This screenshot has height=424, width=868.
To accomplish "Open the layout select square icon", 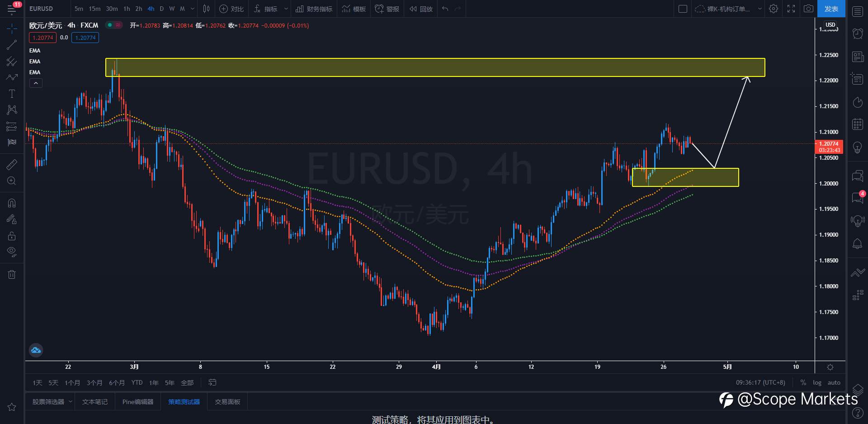I will click(x=683, y=9).
